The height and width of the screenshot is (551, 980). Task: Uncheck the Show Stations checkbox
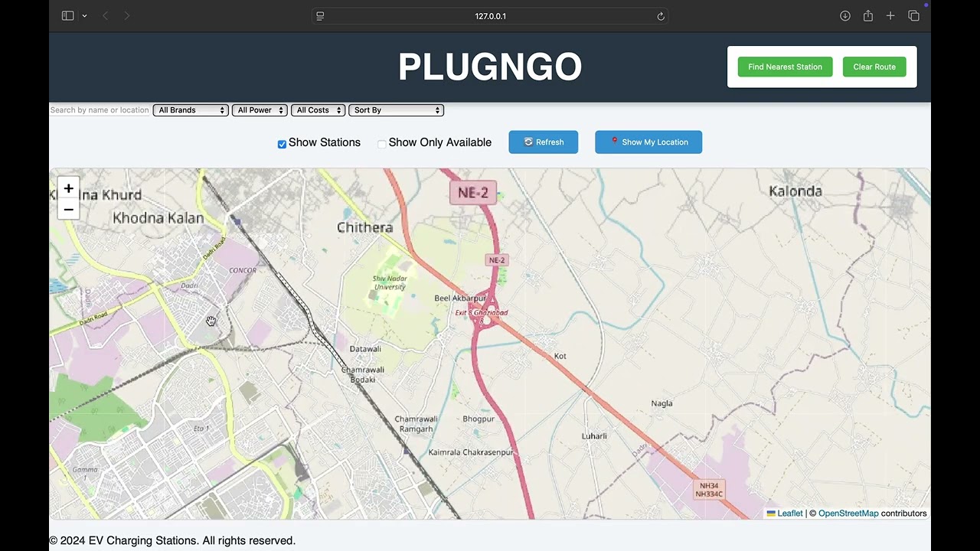[282, 144]
